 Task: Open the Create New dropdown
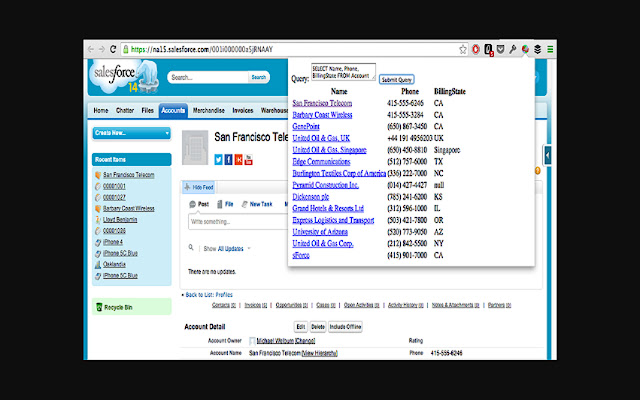[x=131, y=133]
